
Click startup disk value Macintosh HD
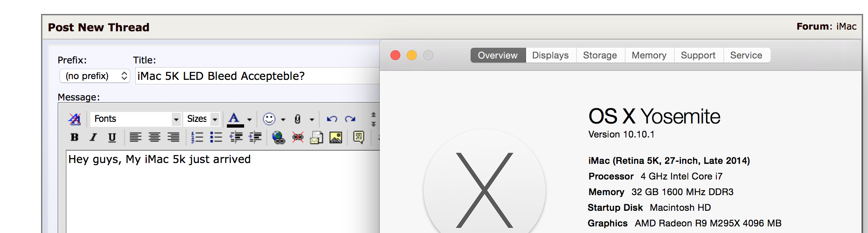(x=680, y=207)
